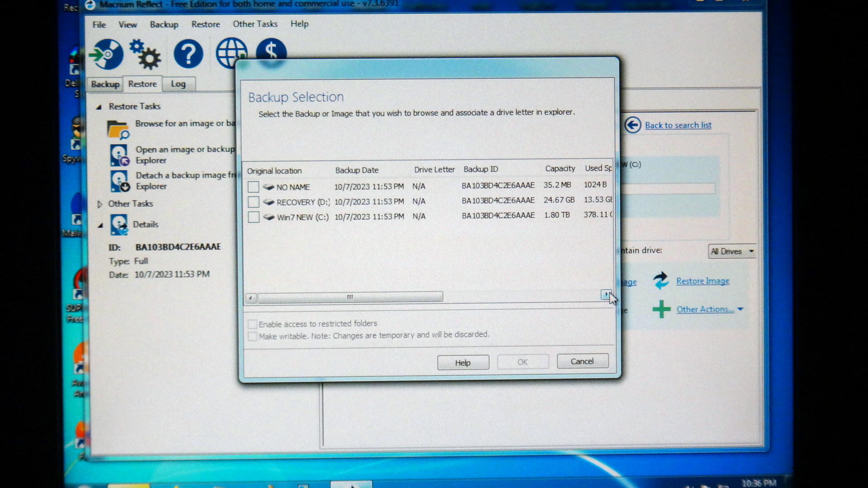The image size is (868, 488).
Task: Click the green plus Other Actions icon
Action: click(x=661, y=310)
